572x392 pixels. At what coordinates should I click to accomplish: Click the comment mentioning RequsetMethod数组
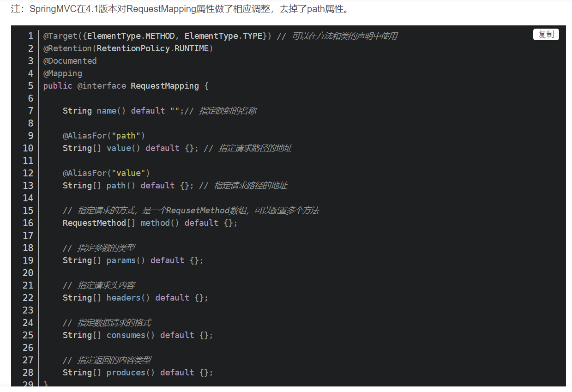[191, 211]
